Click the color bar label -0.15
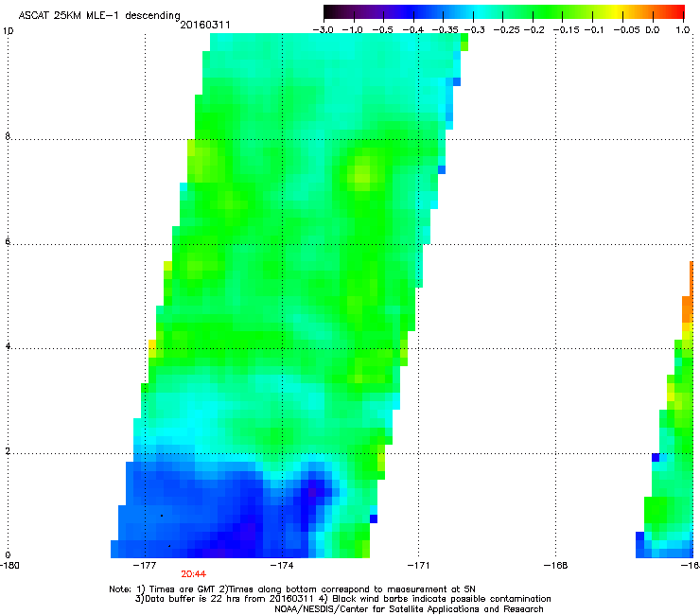This screenshot has width=700, height=615. pos(566,30)
